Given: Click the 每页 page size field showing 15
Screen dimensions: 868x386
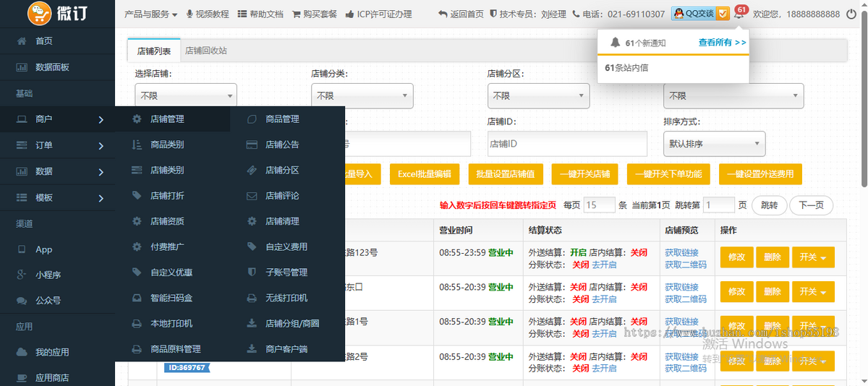Looking at the screenshot, I should click(x=600, y=205).
